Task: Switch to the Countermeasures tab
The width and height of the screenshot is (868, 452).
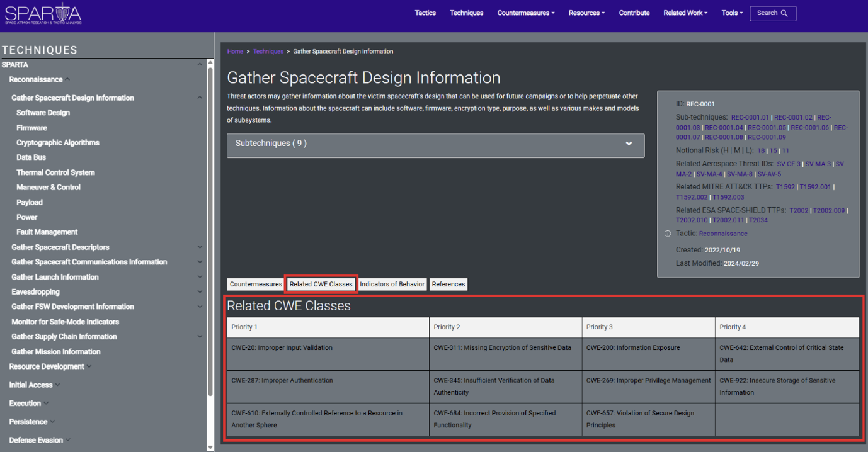Action: point(256,285)
